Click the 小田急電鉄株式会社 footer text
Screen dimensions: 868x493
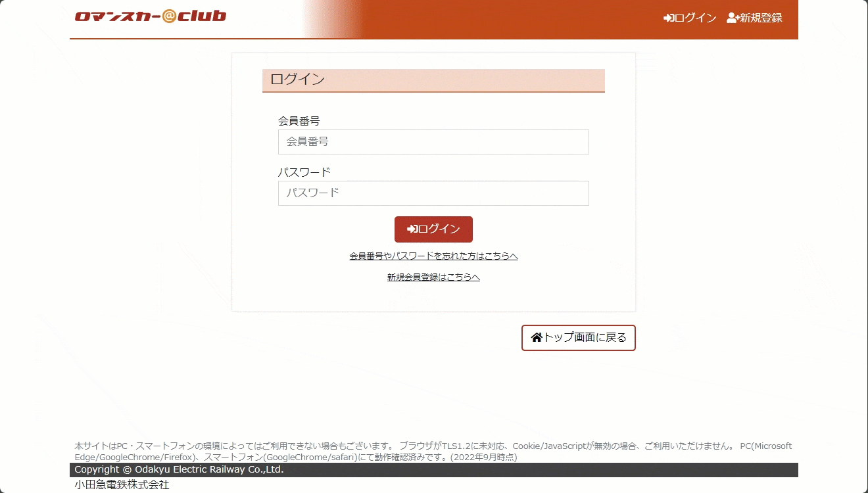pos(122,485)
